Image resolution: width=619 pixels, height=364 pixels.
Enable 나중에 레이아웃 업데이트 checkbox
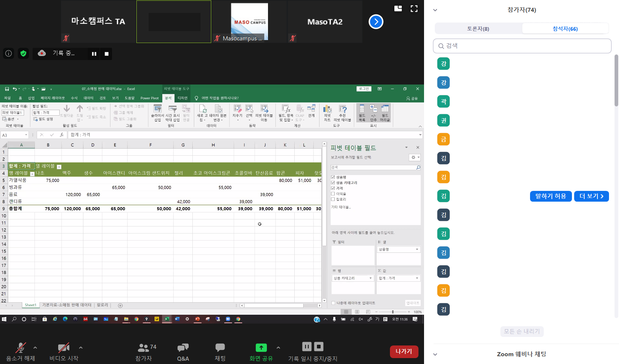click(333, 303)
